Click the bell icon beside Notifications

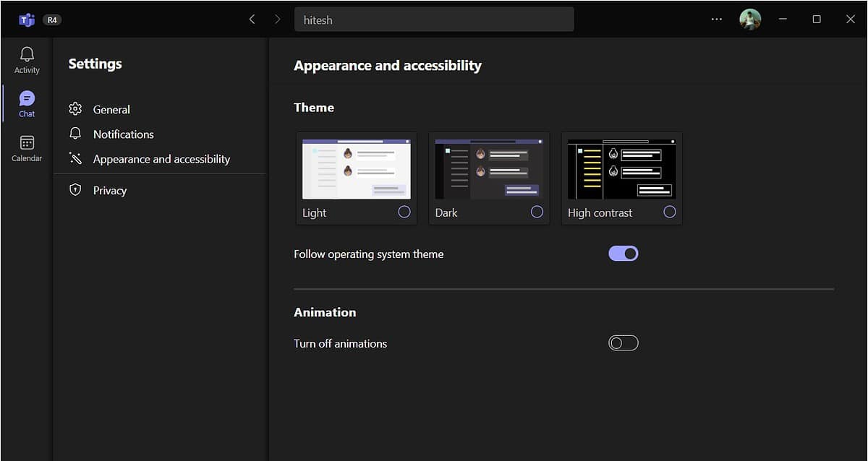(75, 134)
